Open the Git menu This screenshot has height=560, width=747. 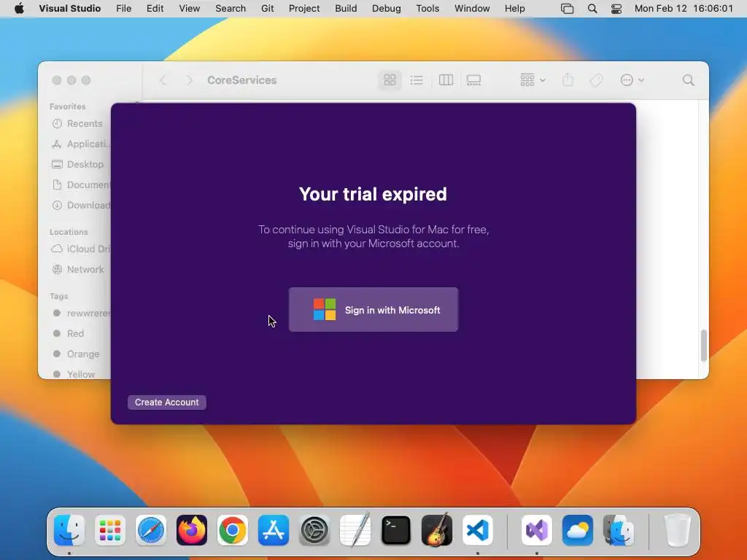point(267,9)
